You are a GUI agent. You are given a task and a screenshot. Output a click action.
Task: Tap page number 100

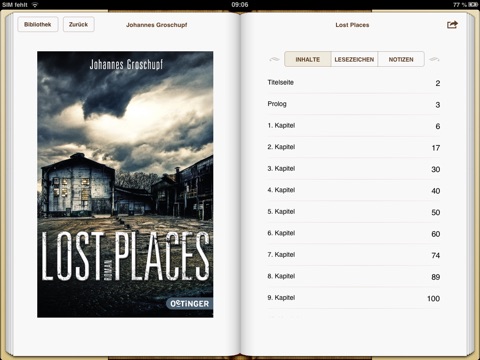click(x=433, y=299)
